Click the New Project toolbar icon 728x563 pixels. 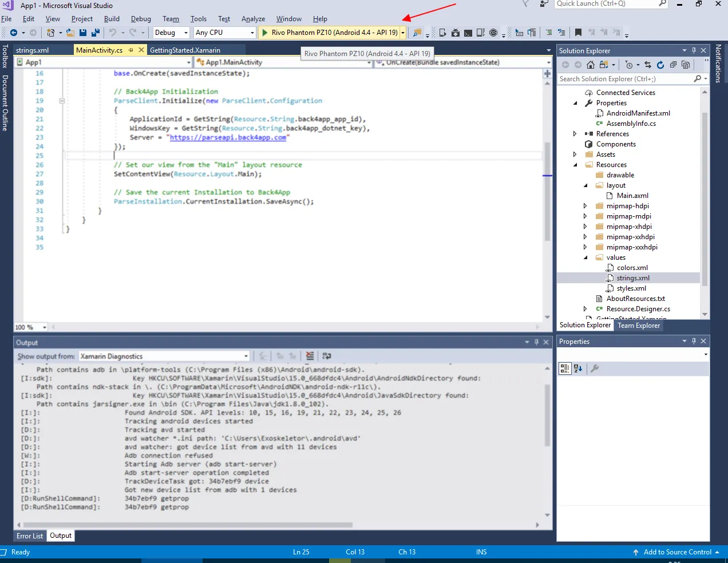pos(51,33)
